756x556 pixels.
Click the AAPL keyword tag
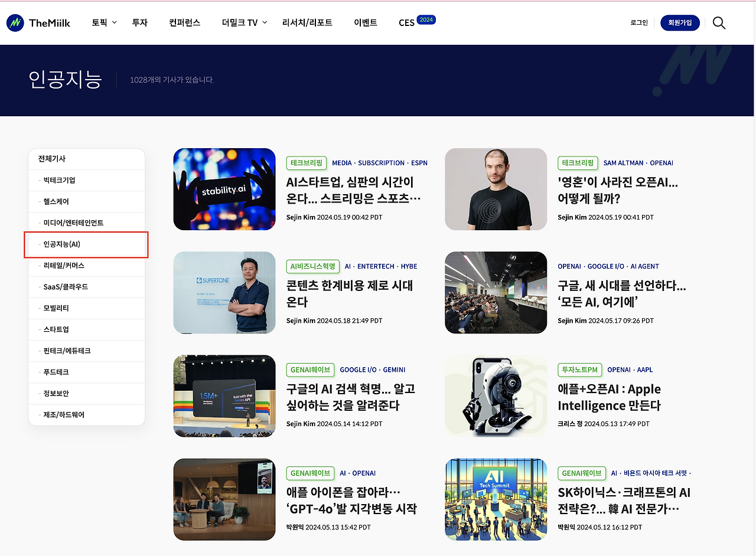pyautogui.click(x=645, y=370)
